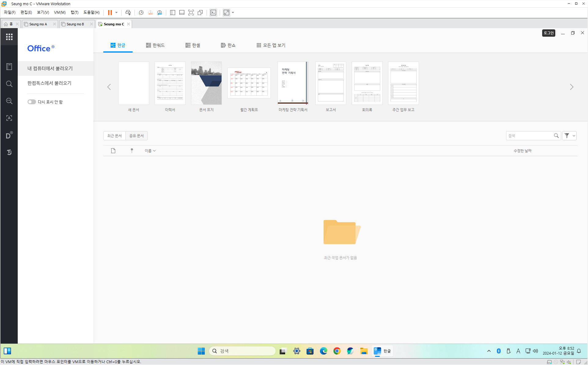
Task: Click the text recognition [A] sidebar icon
Action: pyautogui.click(x=9, y=118)
